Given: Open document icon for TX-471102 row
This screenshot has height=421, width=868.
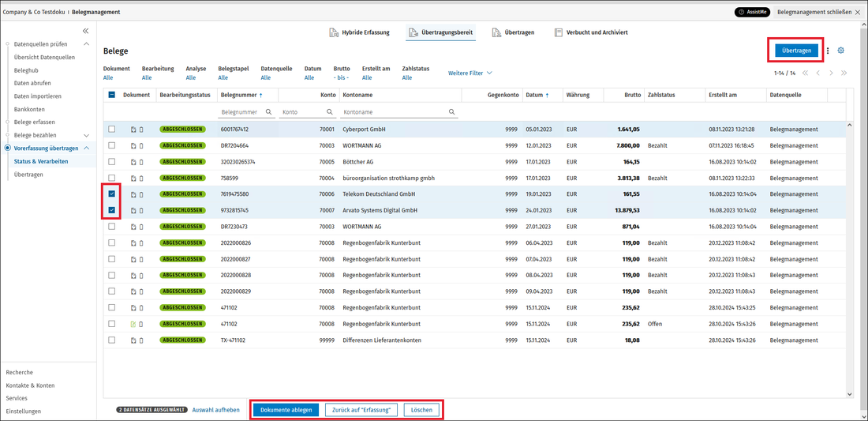Looking at the screenshot, I should pos(133,340).
